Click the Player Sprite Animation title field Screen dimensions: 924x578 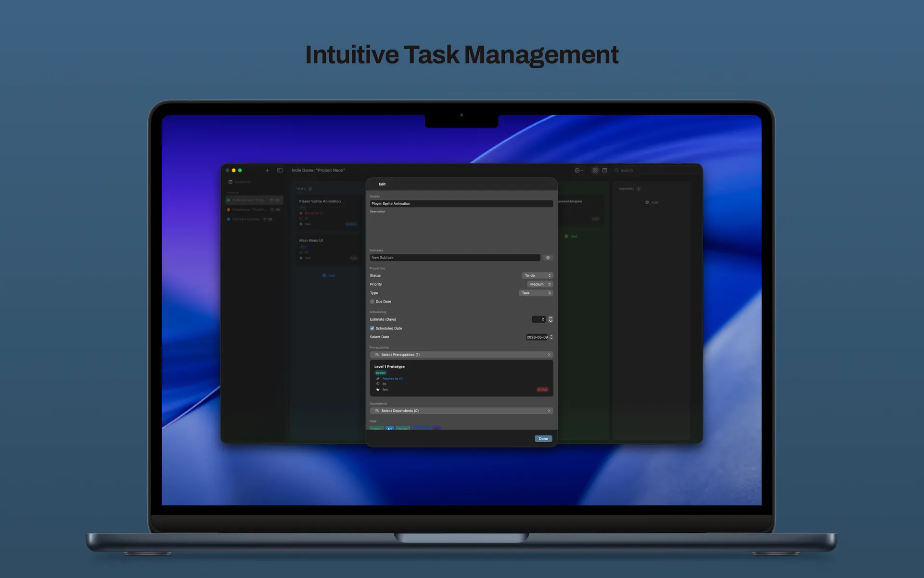(x=461, y=204)
